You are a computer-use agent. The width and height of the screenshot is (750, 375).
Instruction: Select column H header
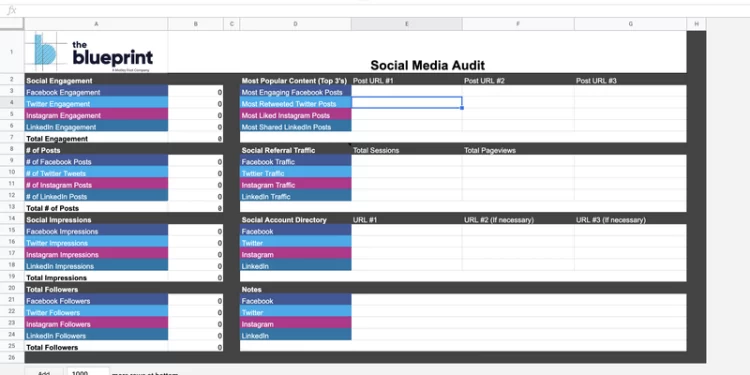click(x=696, y=24)
